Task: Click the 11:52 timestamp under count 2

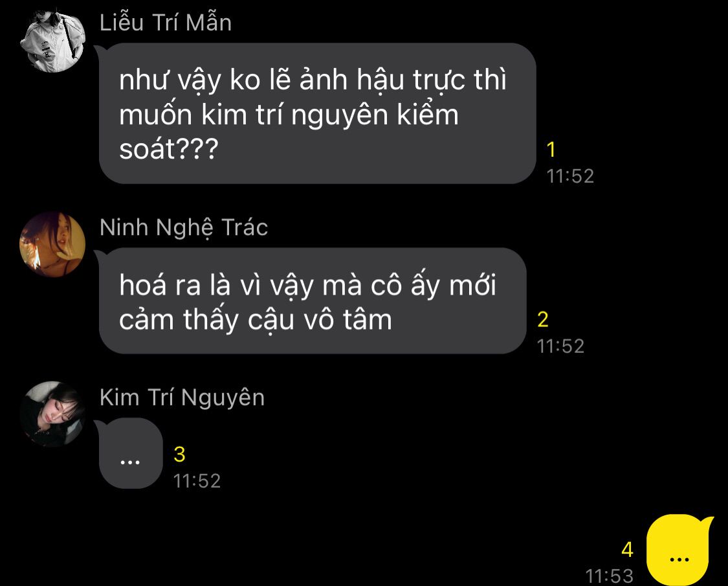Action: click(560, 346)
